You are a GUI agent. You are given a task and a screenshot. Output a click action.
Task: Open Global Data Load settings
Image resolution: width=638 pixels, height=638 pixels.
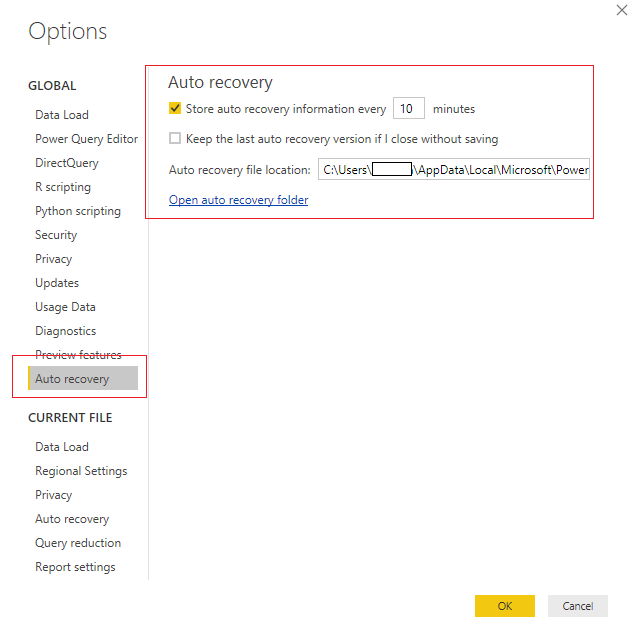62,115
